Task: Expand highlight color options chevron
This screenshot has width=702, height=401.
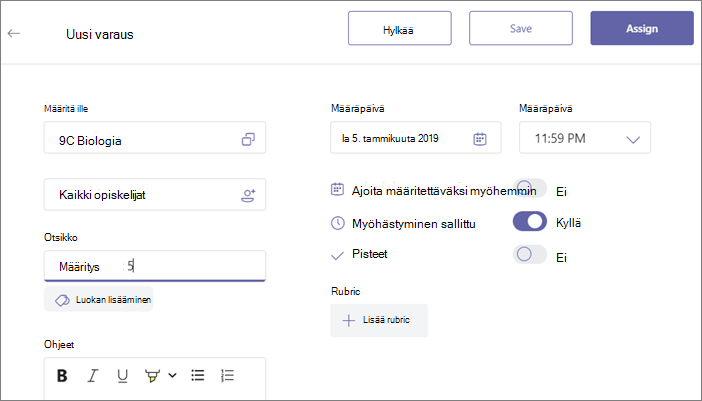Action: click(x=172, y=375)
